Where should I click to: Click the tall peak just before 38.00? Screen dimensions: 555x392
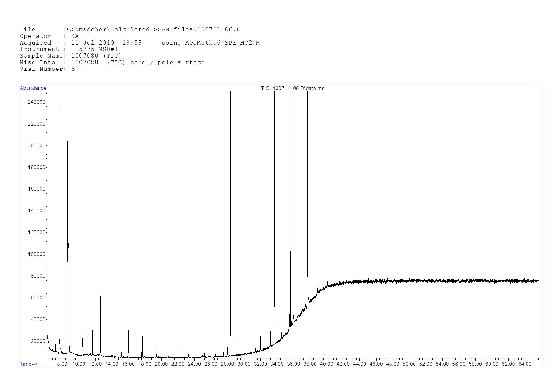308,190
